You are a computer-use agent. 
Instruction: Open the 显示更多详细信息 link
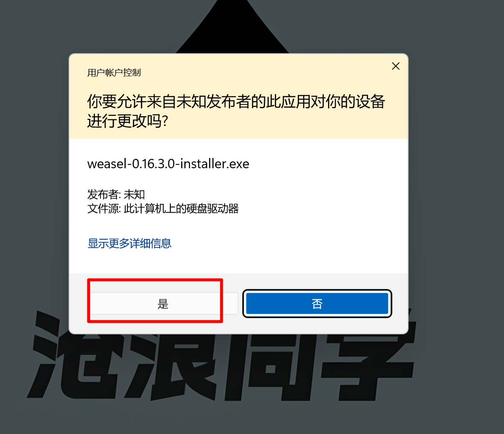click(129, 243)
